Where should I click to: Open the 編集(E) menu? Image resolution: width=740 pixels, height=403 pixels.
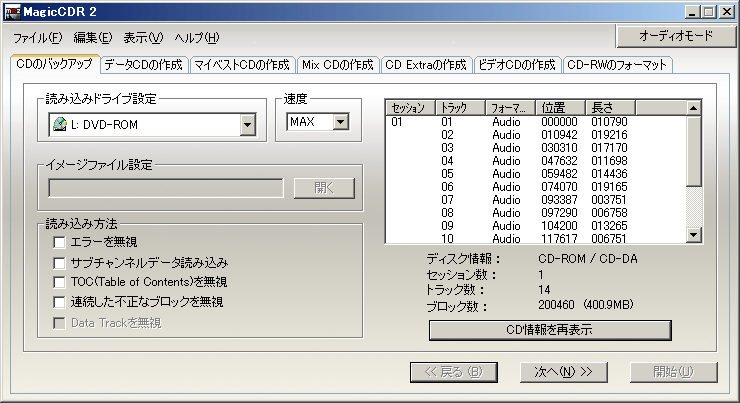point(93,38)
